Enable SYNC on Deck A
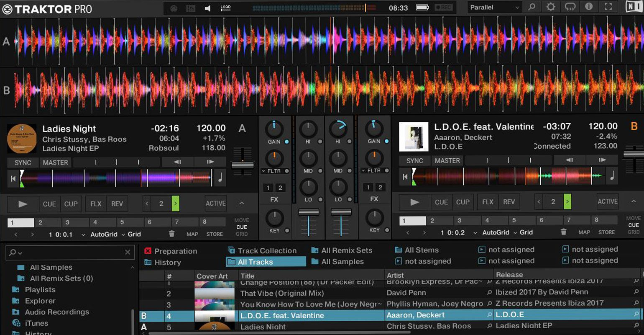This screenshot has width=644, height=335. (x=22, y=162)
